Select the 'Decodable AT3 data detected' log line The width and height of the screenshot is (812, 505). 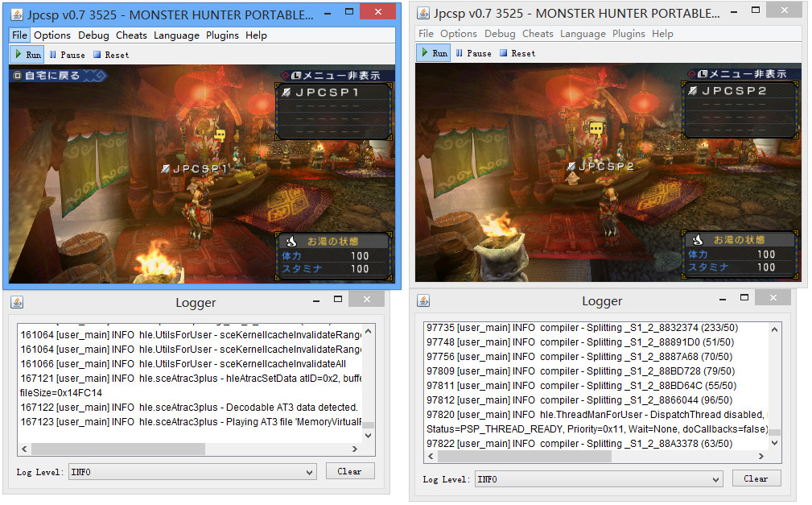pyautogui.click(x=190, y=408)
